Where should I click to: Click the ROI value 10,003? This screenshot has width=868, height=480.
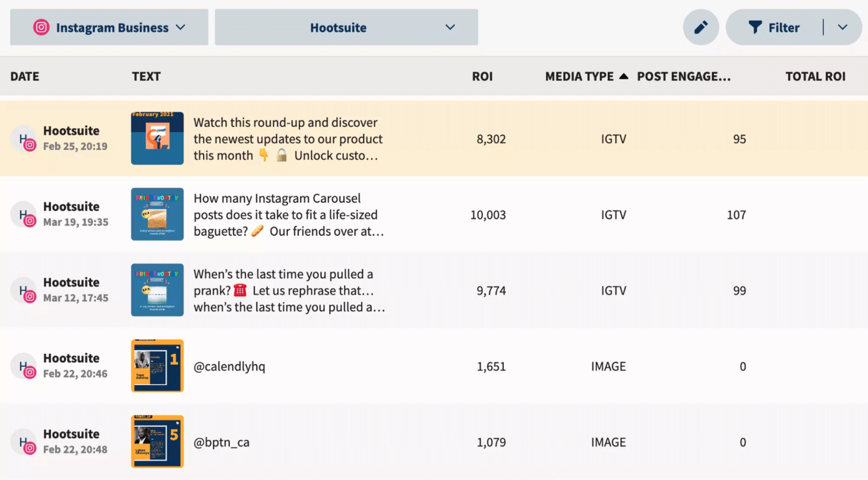click(488, 215)
